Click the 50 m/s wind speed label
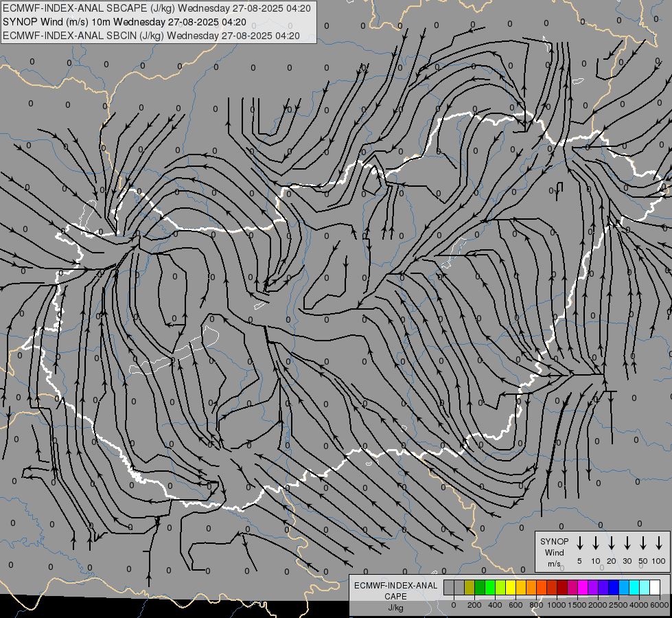 point(643,561)
